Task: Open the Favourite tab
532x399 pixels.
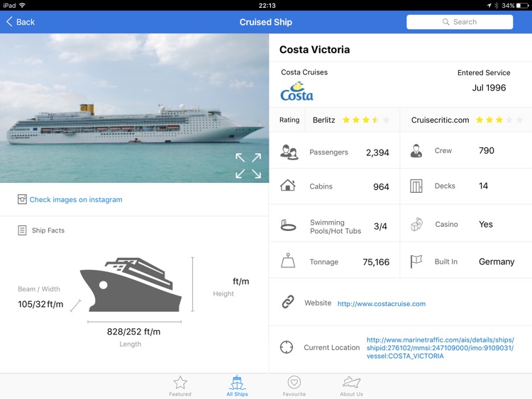Action: (294, 386)
